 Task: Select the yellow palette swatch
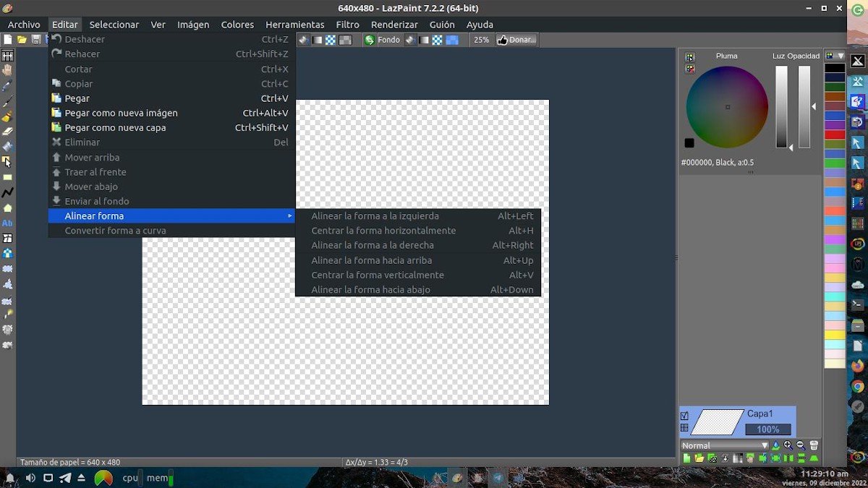click(835, 335)
